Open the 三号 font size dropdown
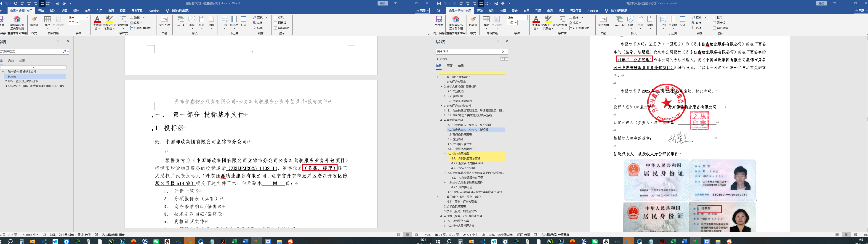The height and width of the screenshot is (244, 868). (x=77, y=23)
